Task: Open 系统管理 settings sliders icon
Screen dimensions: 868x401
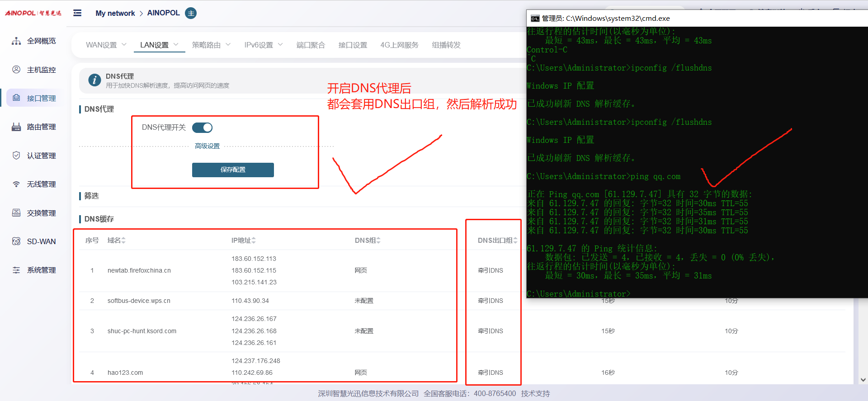Action: pyautogui.click(x=16, y=270)
